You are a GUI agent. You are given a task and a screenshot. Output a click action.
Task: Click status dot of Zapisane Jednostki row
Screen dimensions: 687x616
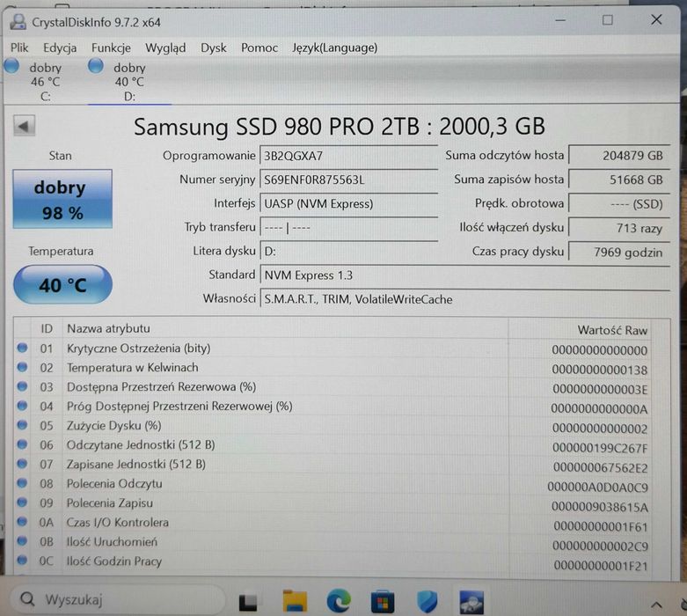tap(22, 464)
